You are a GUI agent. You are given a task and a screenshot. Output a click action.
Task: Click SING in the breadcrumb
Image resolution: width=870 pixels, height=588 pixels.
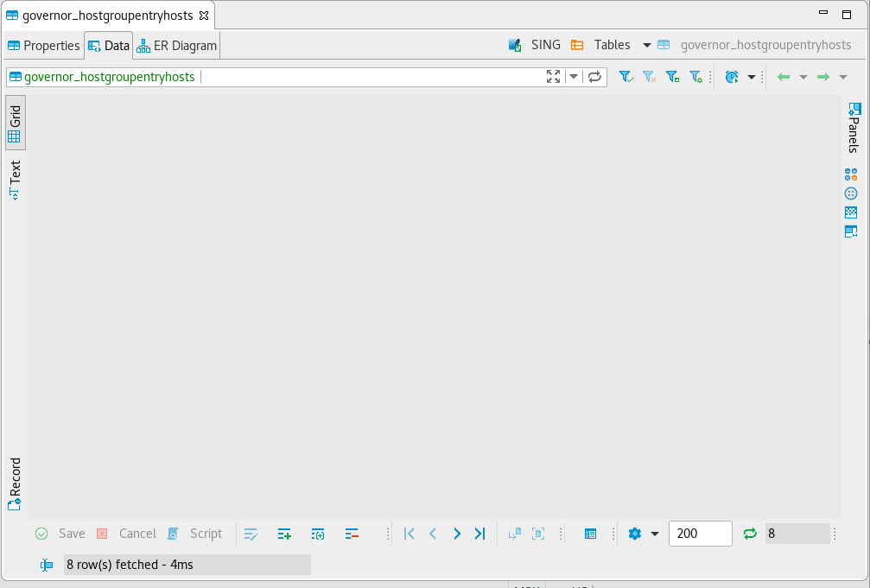click(546, 45)
